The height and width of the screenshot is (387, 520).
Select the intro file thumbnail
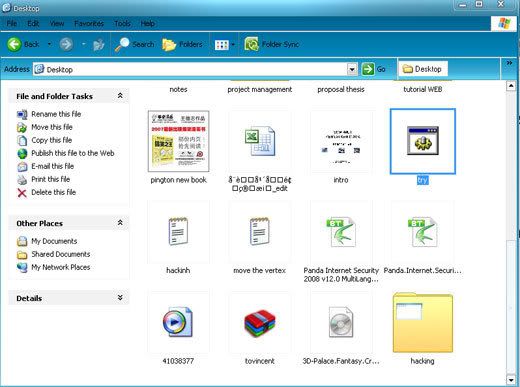[341, 142]
